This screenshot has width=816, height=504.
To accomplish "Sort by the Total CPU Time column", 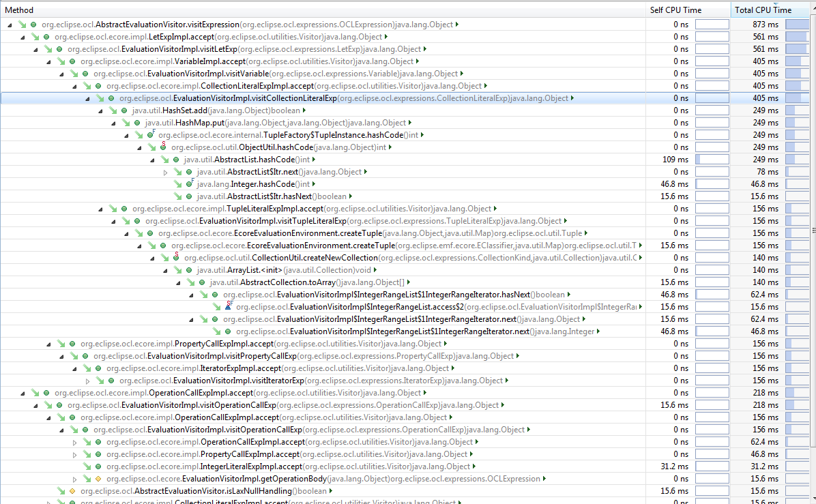I will point(763,10).
